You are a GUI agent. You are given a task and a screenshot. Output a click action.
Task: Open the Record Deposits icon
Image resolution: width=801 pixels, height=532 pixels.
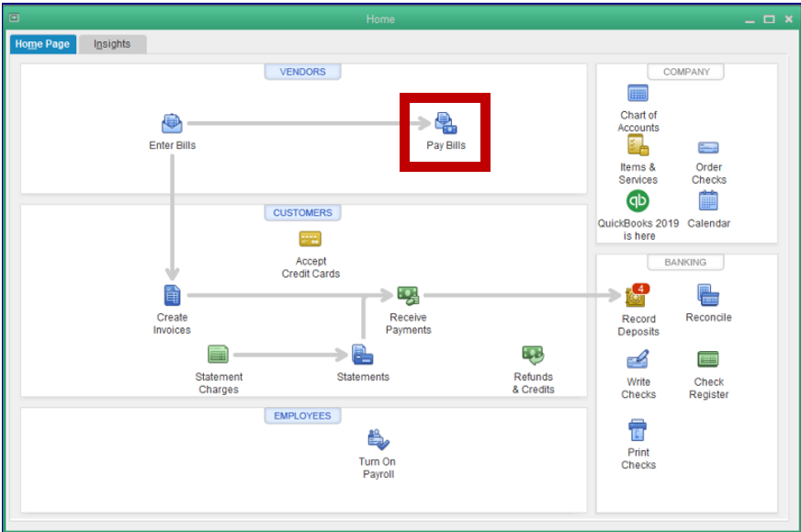tap(637, 295)
